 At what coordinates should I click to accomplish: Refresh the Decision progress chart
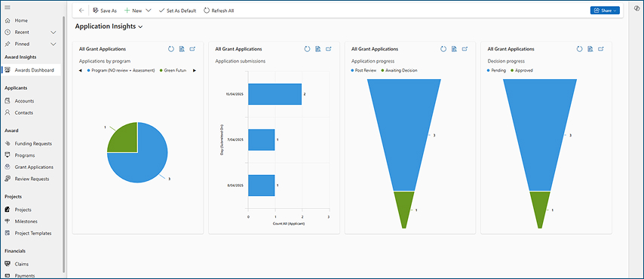pos(579,49)
